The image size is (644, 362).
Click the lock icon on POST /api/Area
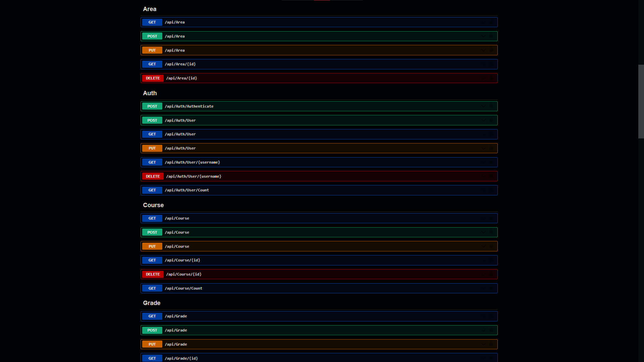491,36
